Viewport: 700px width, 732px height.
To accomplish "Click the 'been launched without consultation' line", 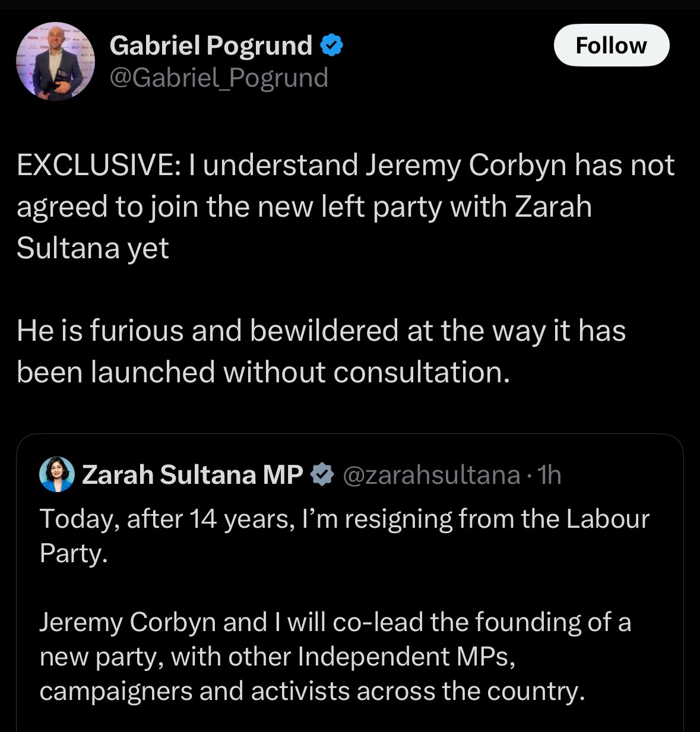I will (x=263, y=372).
